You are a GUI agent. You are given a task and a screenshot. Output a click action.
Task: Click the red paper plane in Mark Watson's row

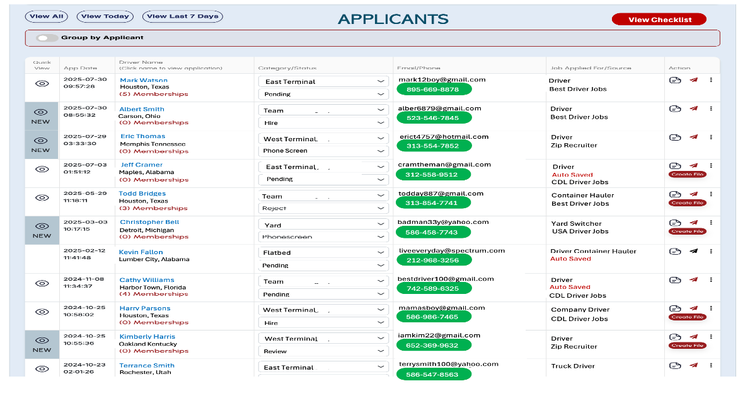694,80
